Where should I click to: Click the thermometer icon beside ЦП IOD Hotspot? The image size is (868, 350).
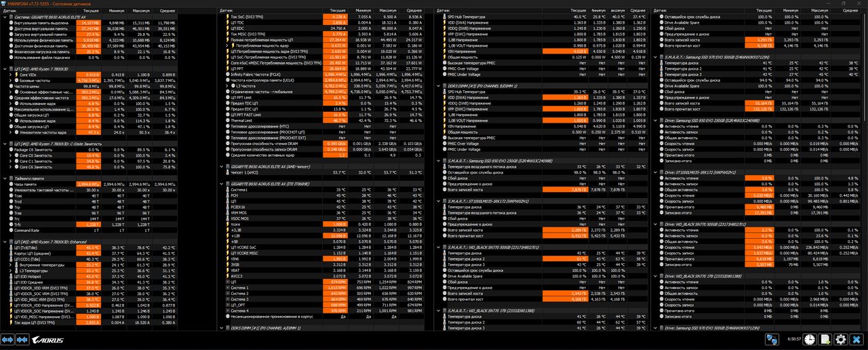pyautogui.click(x=12, y=276)
